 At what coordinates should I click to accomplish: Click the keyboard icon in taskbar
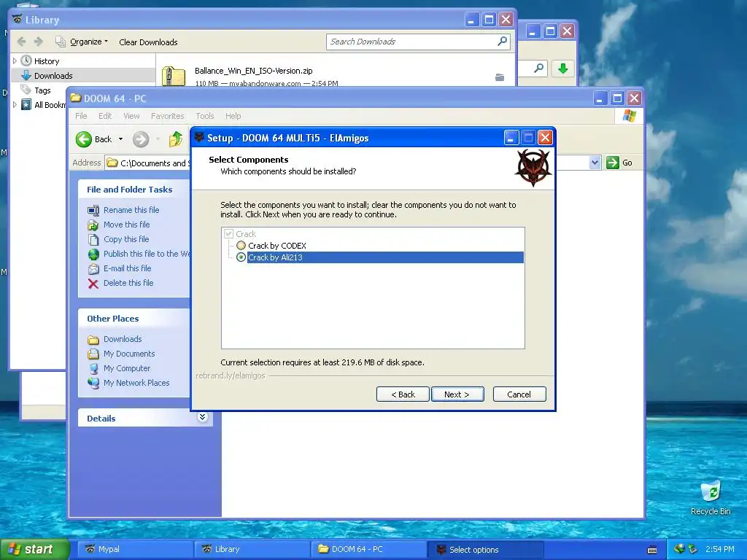[652, 550]
